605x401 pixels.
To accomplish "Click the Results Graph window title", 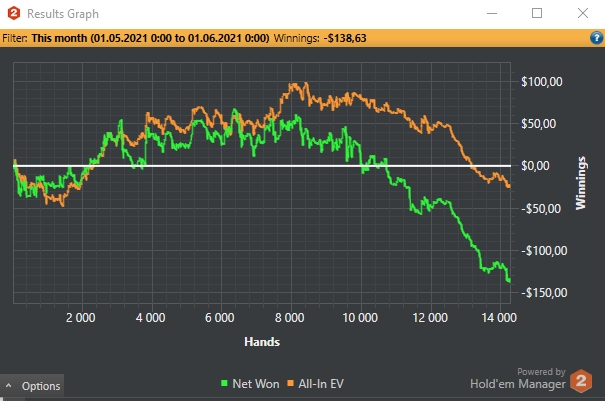I will 63,14.
